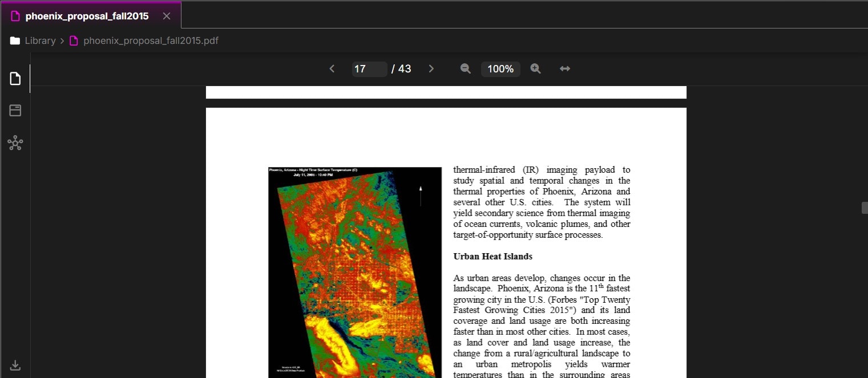Click phoenix_proposal_fall2015.pdf breadcrumb item
Screen dimensions: 868x378
pyautogui.click(x=151, y=40)
